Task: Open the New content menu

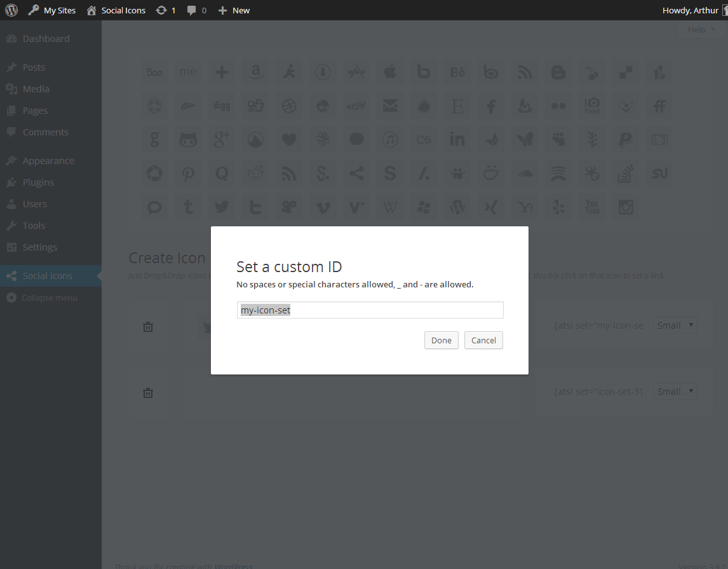Action: pyautogui.click(x=234, y=10)
